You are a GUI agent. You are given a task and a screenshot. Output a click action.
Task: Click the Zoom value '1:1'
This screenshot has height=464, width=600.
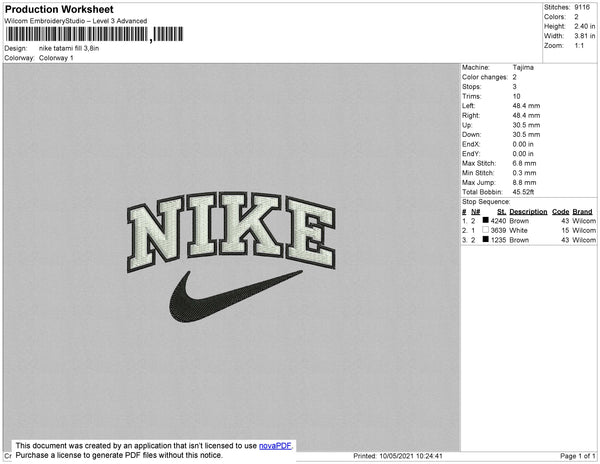click(x=579, y=46)
